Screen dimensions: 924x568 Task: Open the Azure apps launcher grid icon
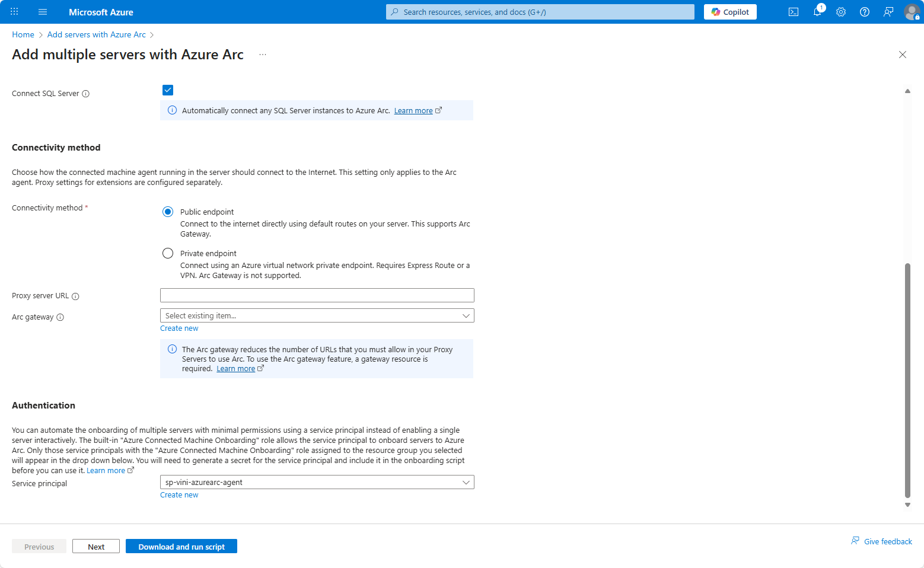click(x=14, y=12)
